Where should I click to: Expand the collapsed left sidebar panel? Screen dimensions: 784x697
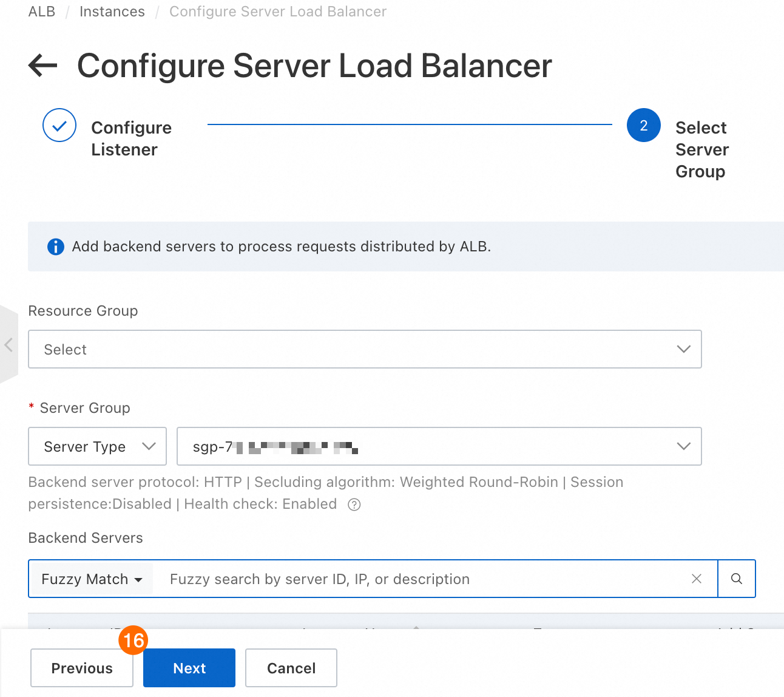(x=8, y=345)
